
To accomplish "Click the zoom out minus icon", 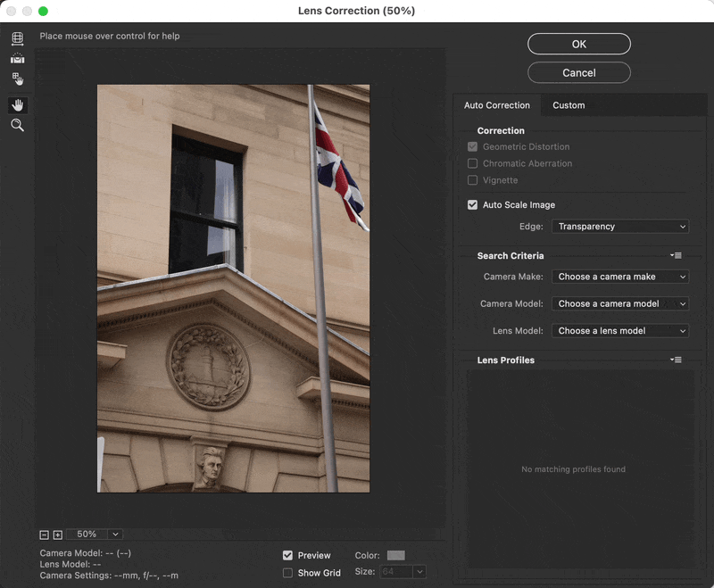I will (x=44, y=534).
